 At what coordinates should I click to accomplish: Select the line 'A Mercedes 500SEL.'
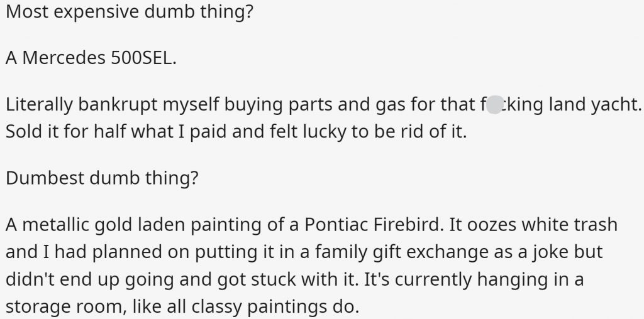pos(91,58)
